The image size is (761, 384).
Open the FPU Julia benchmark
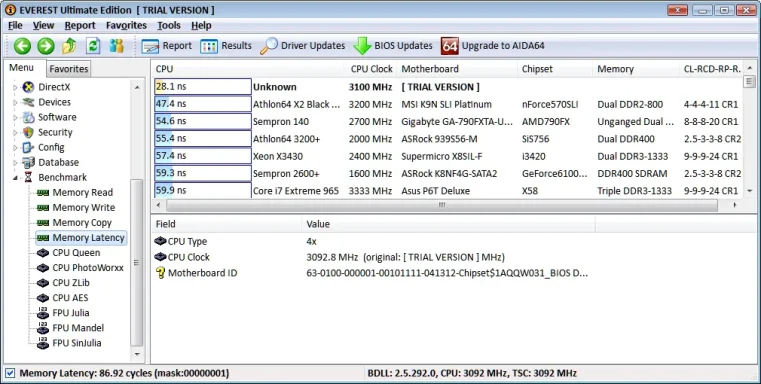(71, 313)
